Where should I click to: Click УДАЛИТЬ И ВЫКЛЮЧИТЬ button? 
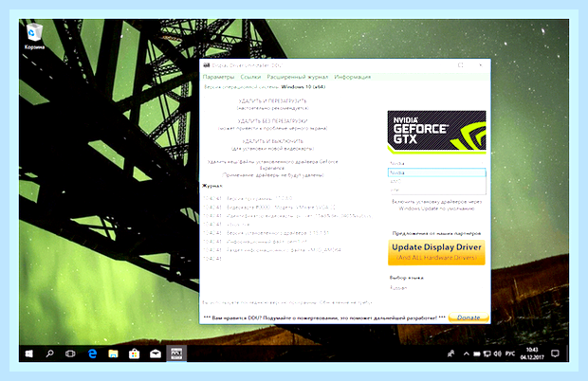coord(272,145)
